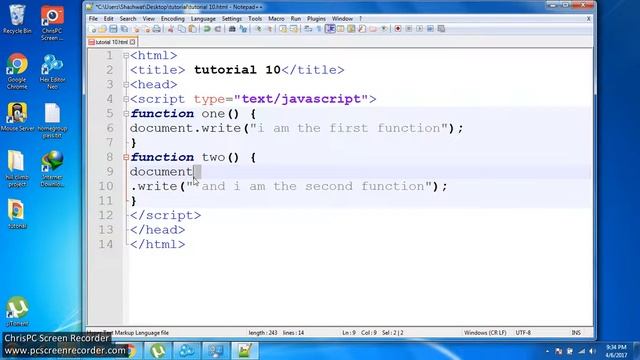Image resolution: width=640 pixels, height=360 pixels.
Task: Toggle Show all characters icon
Action: [x=319, y=29]
